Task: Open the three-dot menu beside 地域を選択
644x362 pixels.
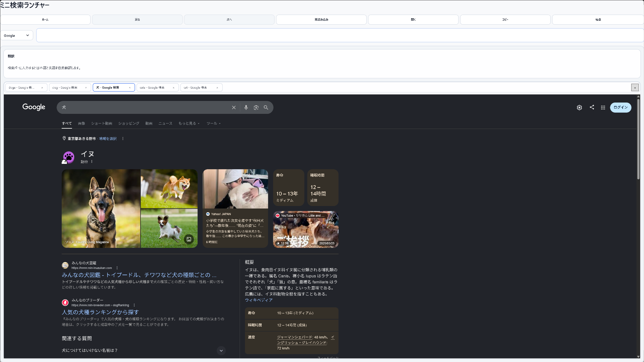Action: tap(123, 139)
